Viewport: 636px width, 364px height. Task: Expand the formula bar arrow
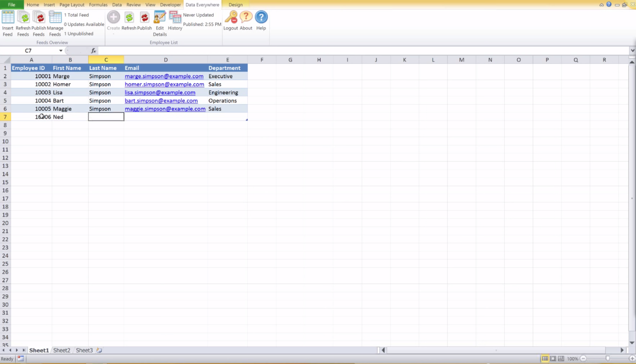tap(632, 50)
